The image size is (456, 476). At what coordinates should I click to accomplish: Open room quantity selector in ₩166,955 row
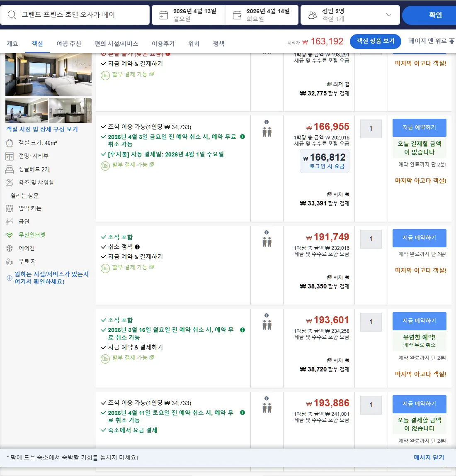[x=371, y=128]
